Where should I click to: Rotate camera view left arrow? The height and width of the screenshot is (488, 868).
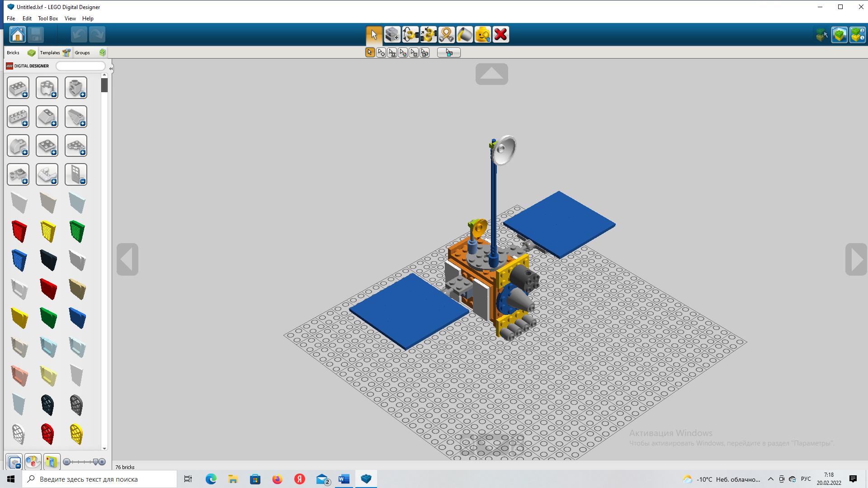pos(127,259)
